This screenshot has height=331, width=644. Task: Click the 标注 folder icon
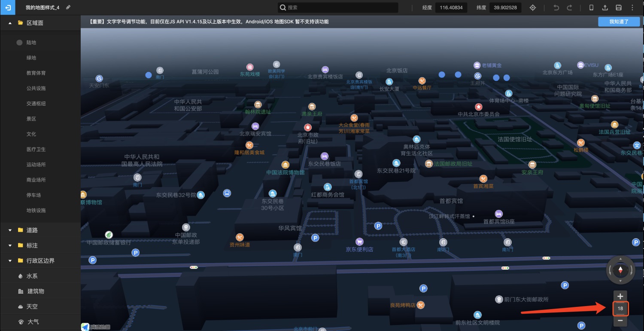[20, 245]
